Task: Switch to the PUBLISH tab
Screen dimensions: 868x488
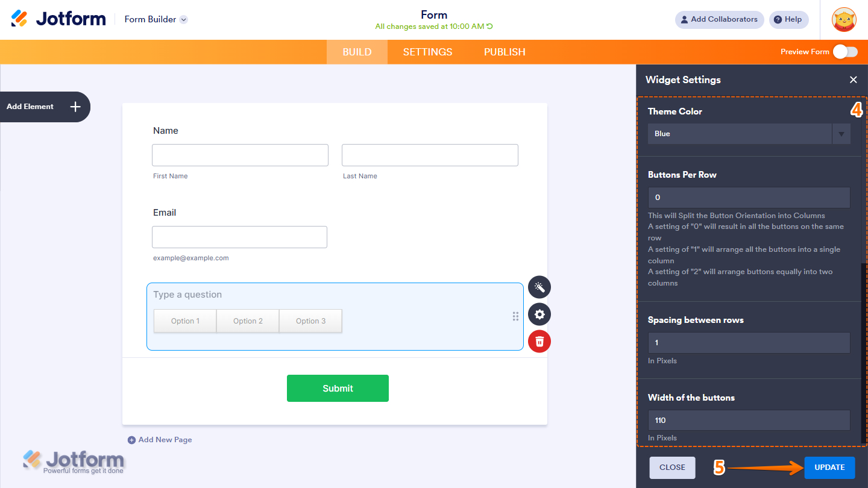Action: [504, 52]
